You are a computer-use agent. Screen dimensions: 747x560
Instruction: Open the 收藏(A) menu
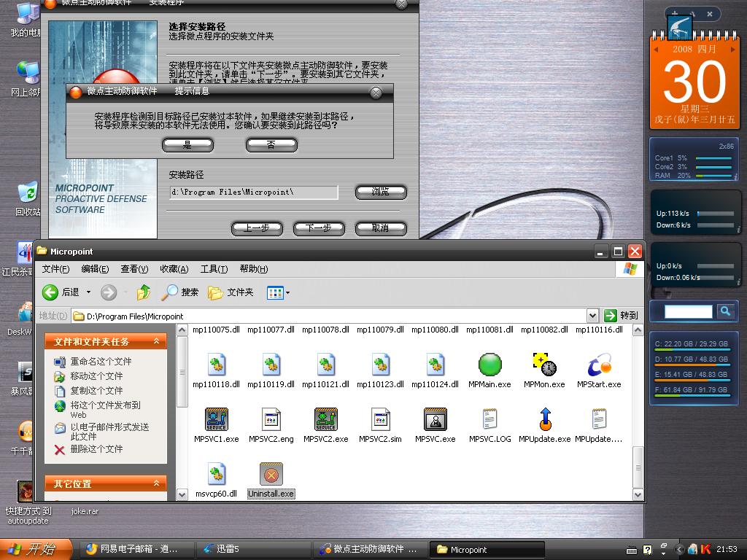point(174,269)
